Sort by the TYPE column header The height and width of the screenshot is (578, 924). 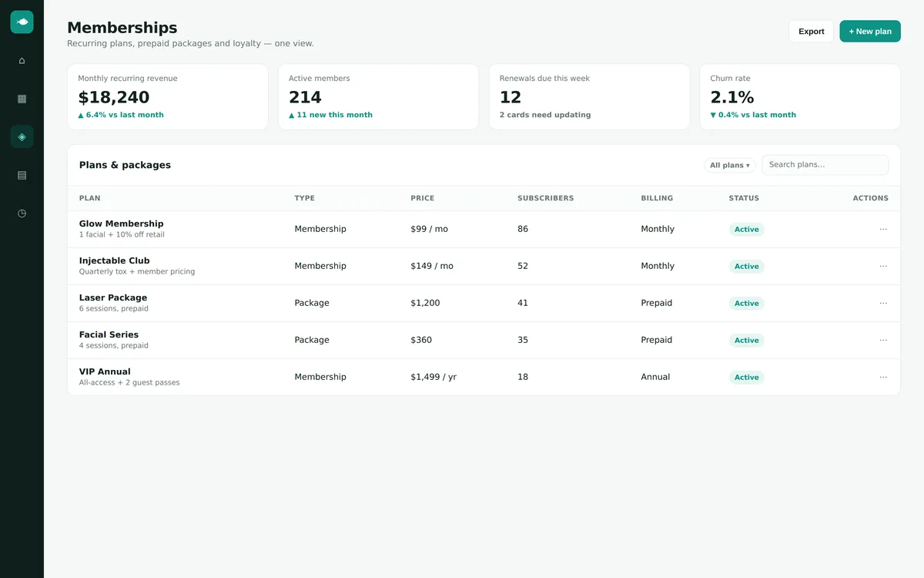305,198
